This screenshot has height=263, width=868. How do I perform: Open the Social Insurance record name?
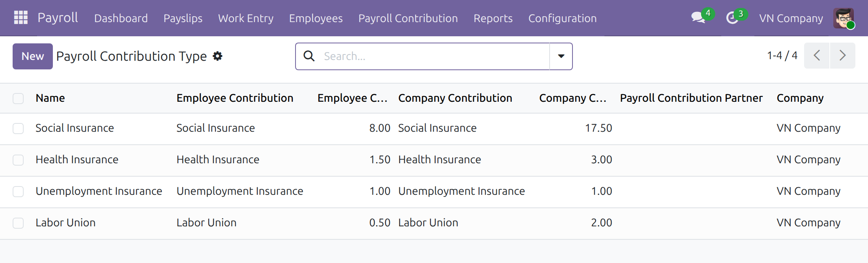coord(75,128)
